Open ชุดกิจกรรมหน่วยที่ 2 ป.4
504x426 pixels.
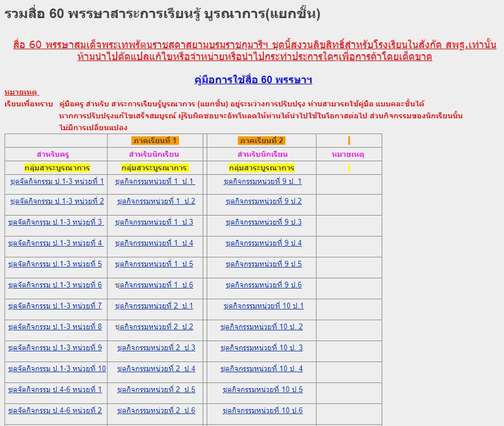coord(156,368)
